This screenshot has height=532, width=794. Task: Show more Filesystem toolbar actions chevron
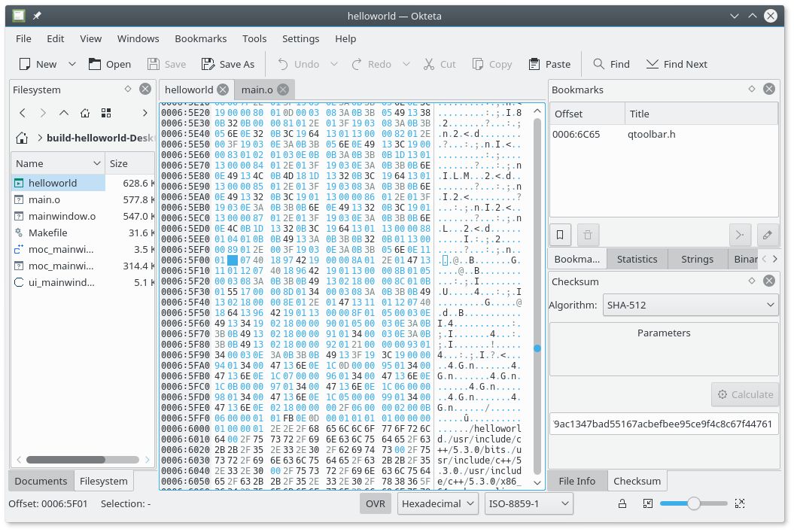pos(145,113)
